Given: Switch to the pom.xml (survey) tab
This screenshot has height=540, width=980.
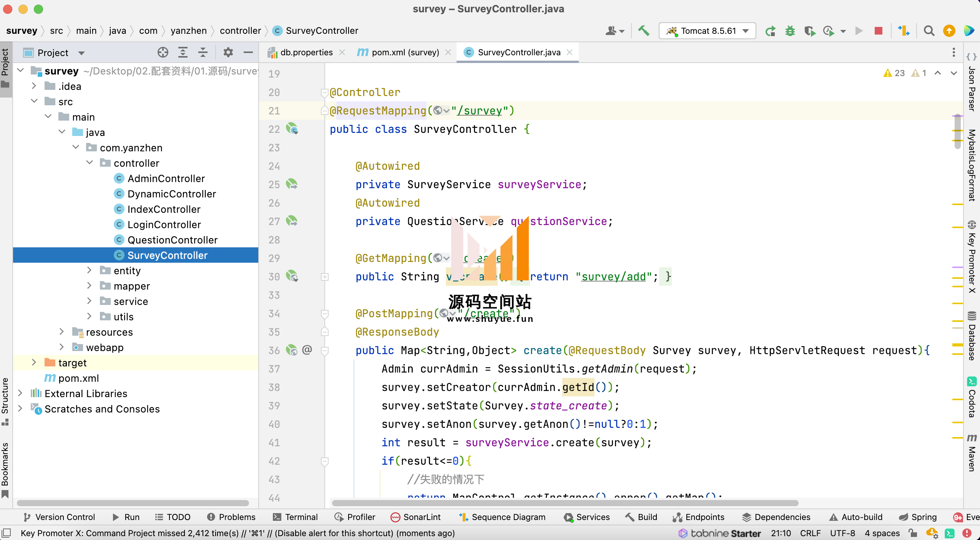Looking at the screenshot, I should 405,52.
